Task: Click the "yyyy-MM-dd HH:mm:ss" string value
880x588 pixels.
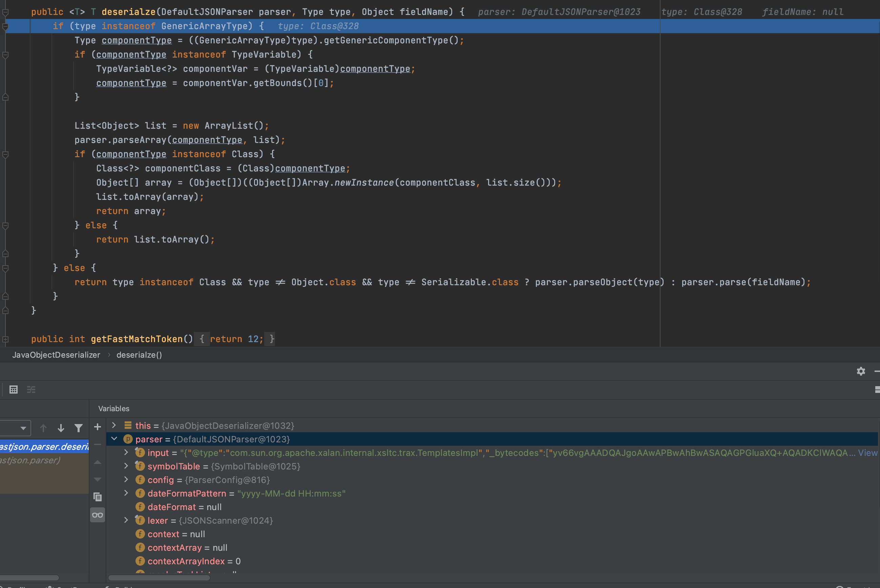Action: 291,493
